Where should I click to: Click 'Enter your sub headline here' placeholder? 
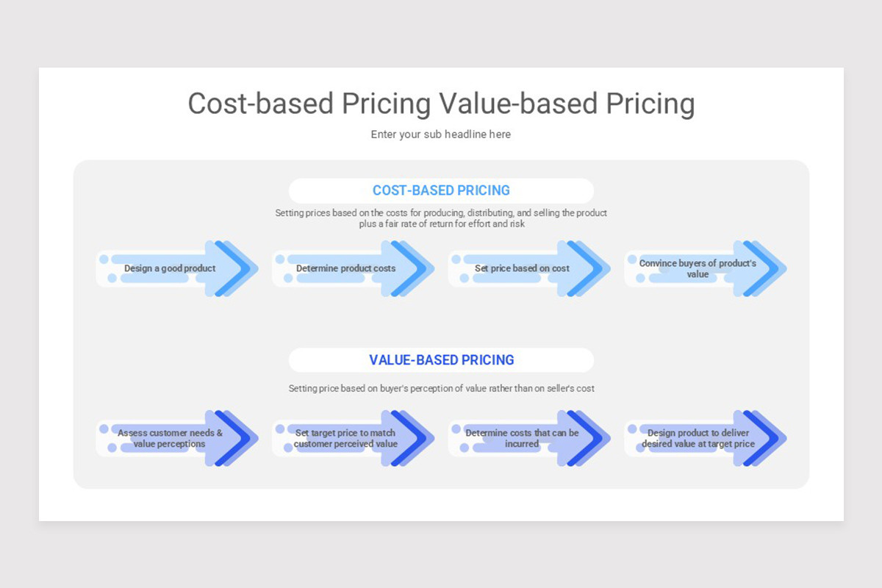pos(441,135)
